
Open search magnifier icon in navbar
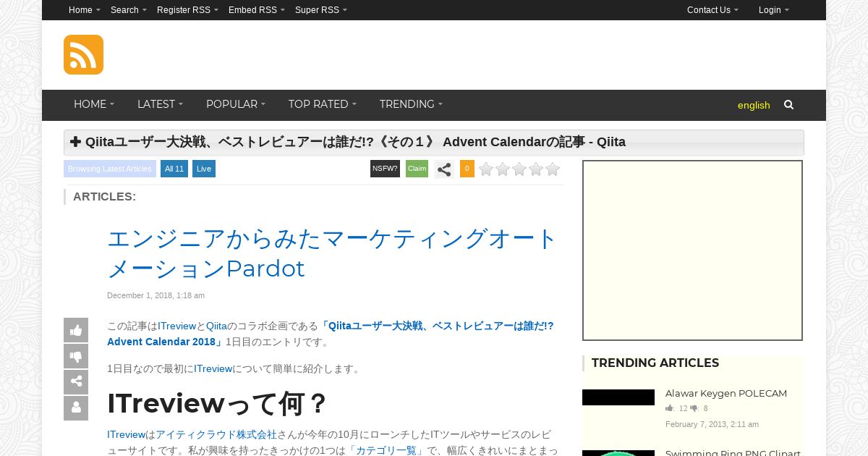[x=788, y=105]
